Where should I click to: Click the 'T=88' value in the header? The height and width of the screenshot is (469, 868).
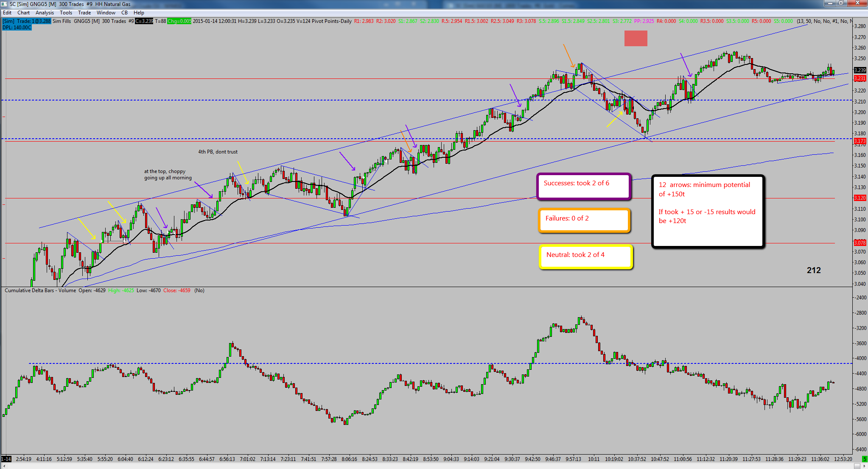(160, 21)
